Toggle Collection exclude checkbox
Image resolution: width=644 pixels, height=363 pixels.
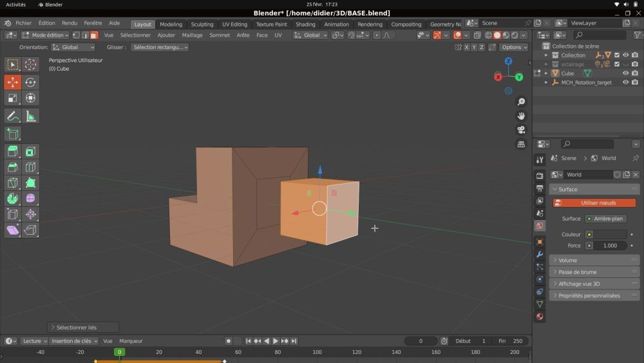pyautogui.click(x=617, y=55)
